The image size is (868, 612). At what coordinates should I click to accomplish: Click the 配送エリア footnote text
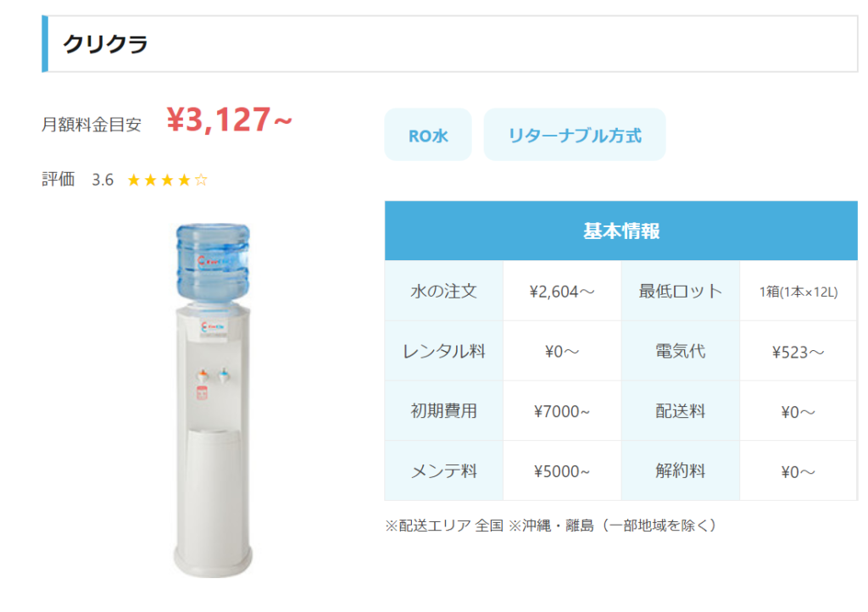click(x=550, y=526)
